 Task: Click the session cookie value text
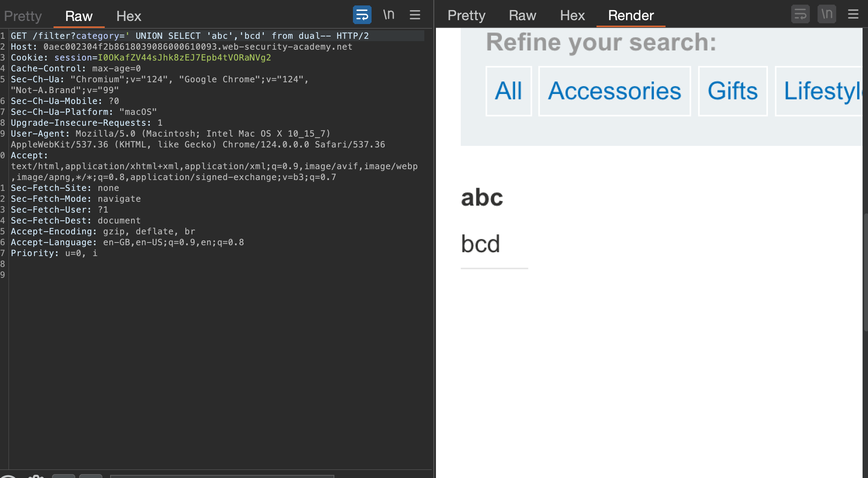click(184, 57)
